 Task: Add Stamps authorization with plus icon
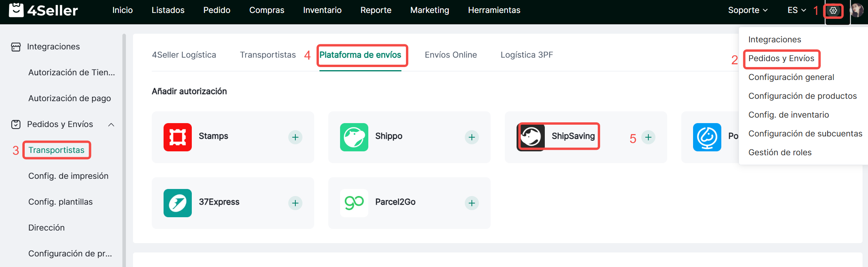pos(295,137)
